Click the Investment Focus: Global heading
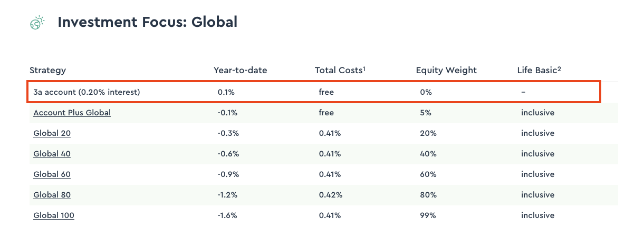Image resolution: width=644 pixels, height=237 pixels. pyautogui.click(x=147, y=22)
